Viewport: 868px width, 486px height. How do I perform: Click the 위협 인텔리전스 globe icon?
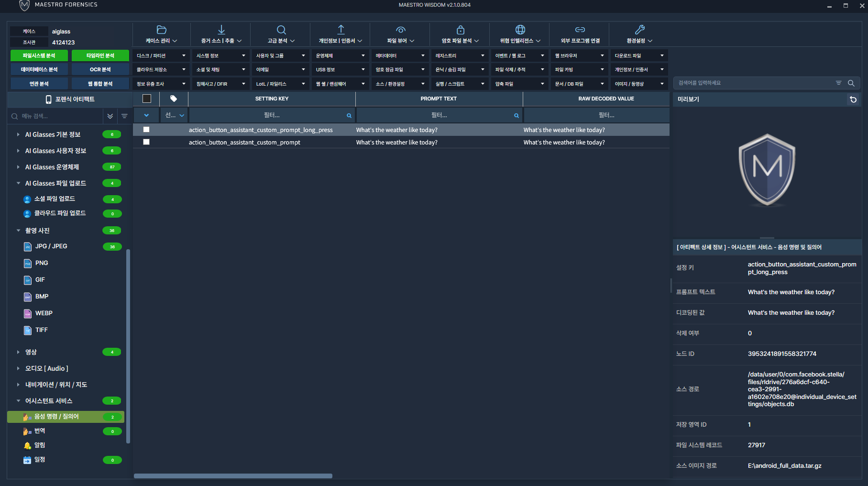pos(520,30)
